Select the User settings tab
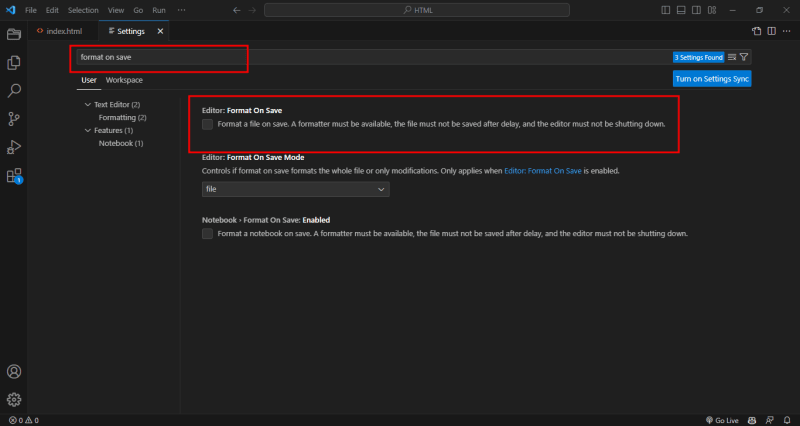 89,80
